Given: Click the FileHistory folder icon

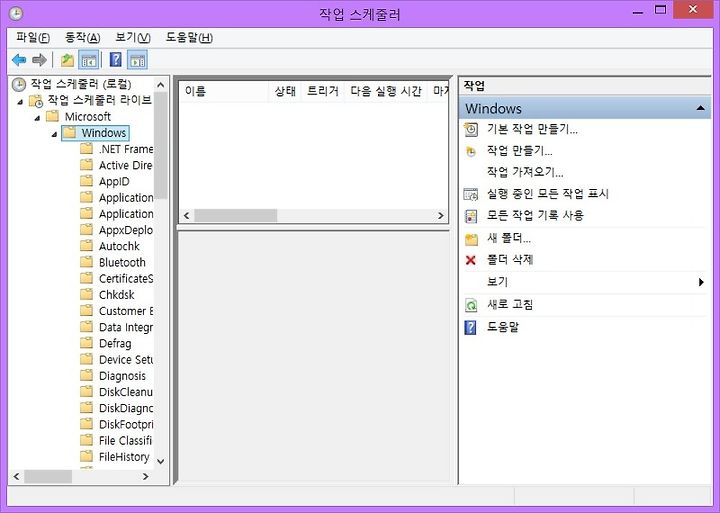Looking at the screenshot, I should [86, 457].
